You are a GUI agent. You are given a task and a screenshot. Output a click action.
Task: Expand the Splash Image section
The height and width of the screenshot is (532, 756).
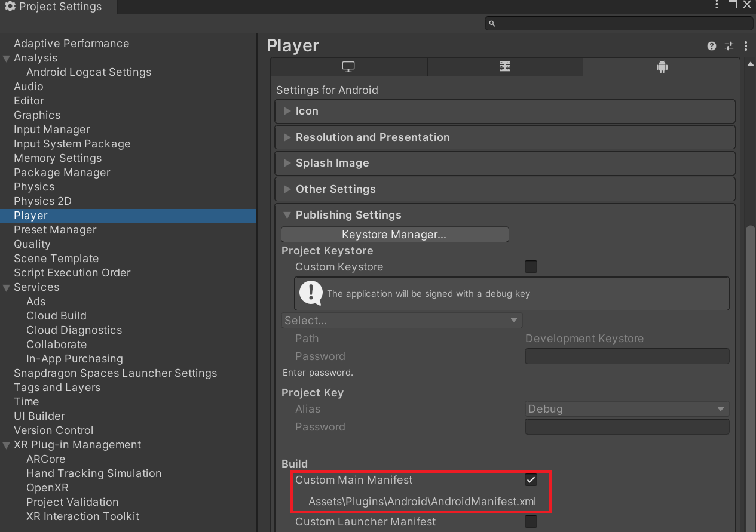[505, 163]
